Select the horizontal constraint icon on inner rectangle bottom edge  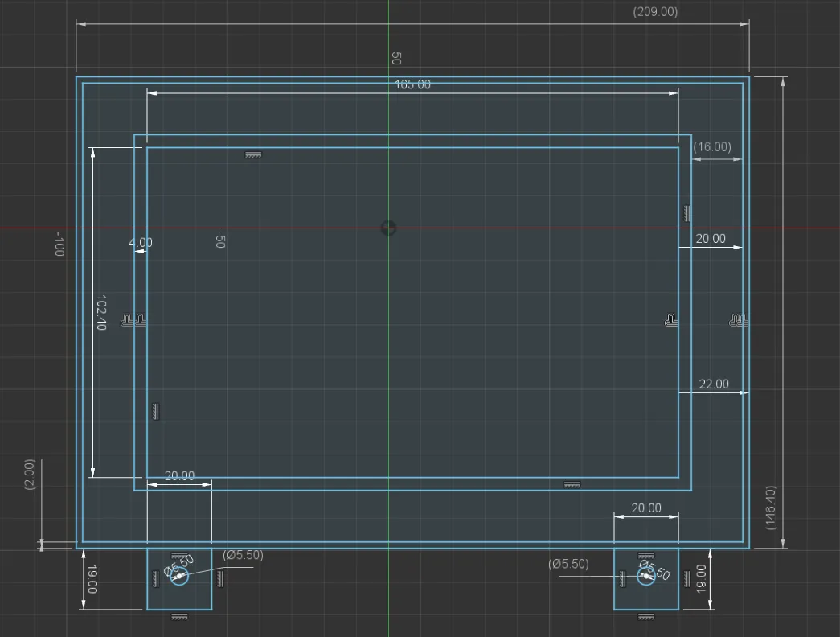[572, 484]
